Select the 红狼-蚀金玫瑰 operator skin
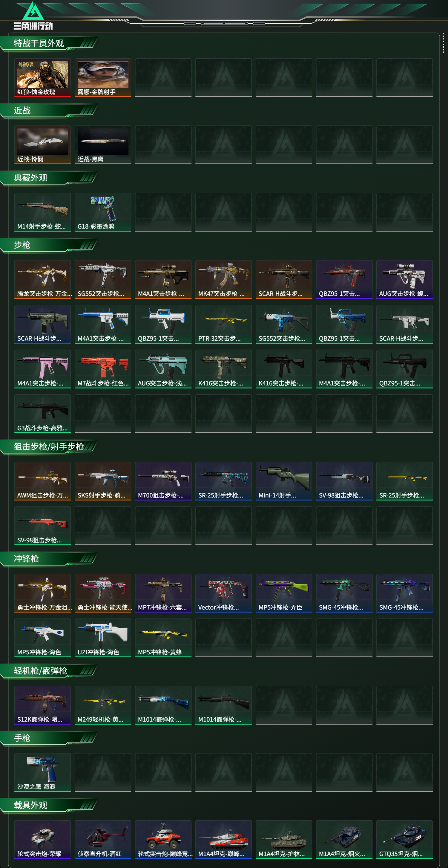This screenshot has height=868, width=448. click(42, 78)
